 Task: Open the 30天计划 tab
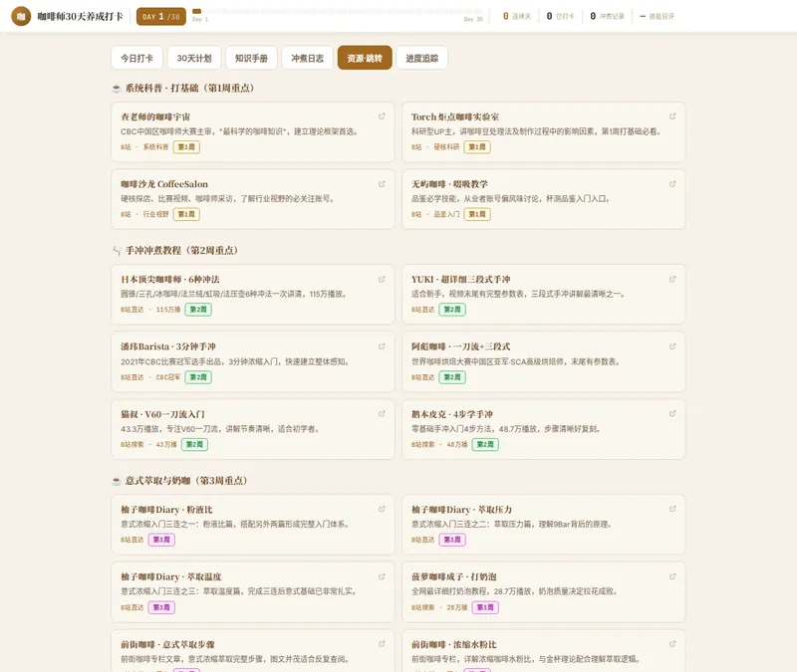(194, 58)
